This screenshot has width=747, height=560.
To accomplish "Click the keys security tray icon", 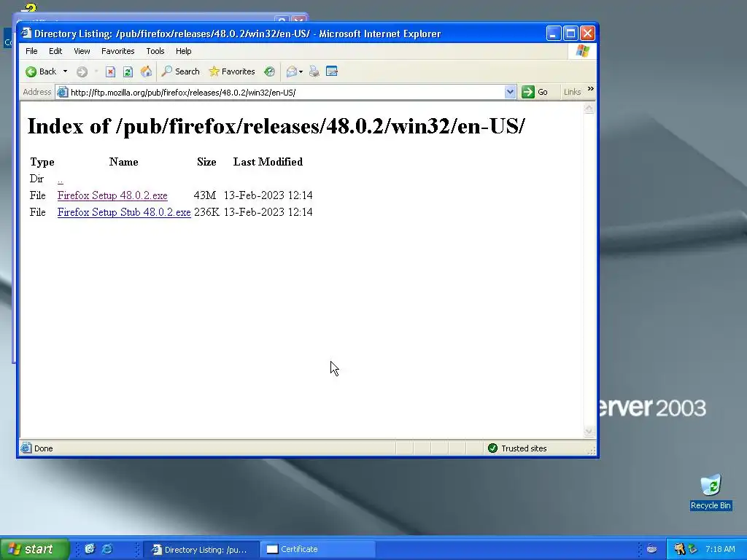I will pos(679,549).
